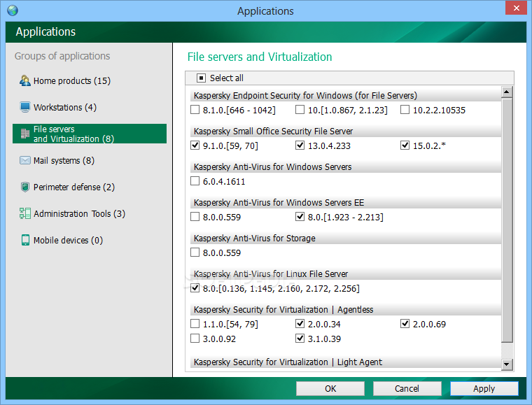This screenshot has width=532, height=405.
Task: Click Kaspersky Anti-Virus for Windows Servers EE header
Action: point(345,202)
